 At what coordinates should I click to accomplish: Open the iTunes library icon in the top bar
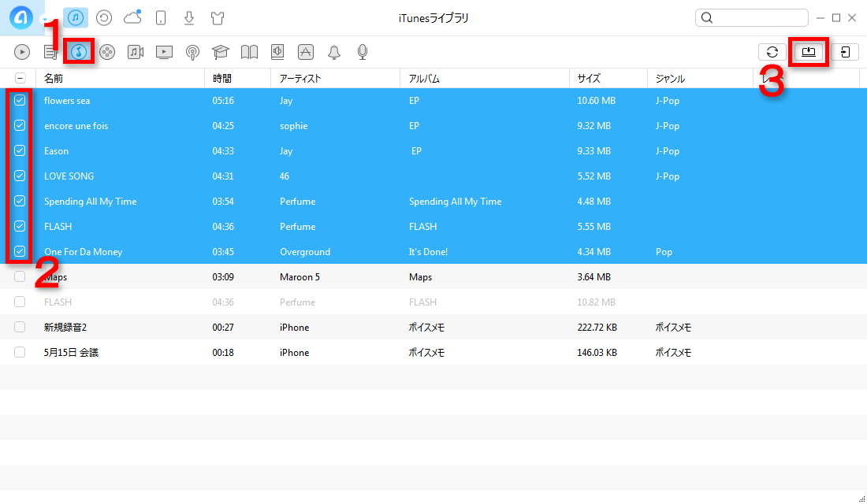[x=76, y=17]
